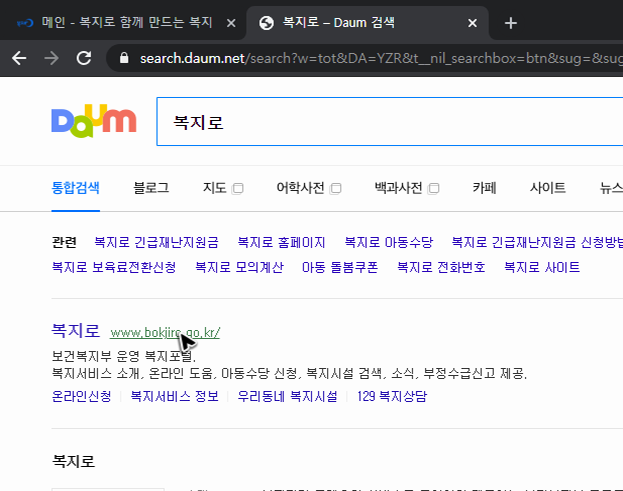Click related search '복지로 아동수당'
Viewport: 623px width, 491px height.
tap(389, 242)
